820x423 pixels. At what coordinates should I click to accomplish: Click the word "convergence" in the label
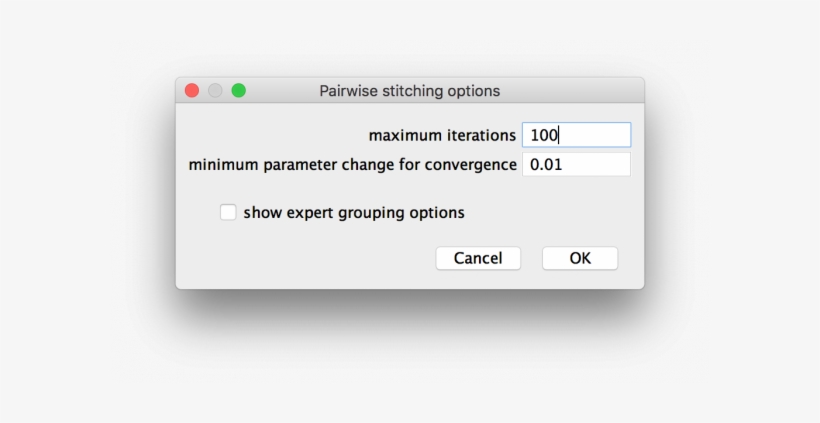(469, 164)
